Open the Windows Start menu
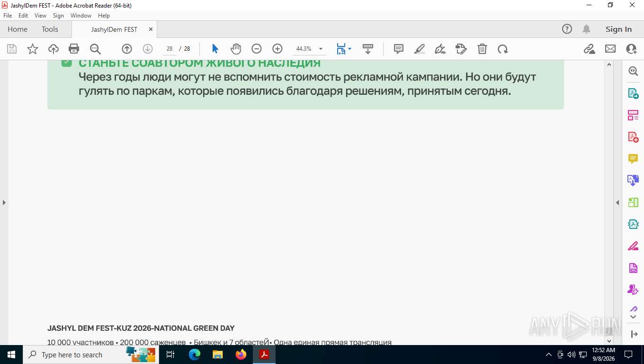 tap(11, 355)
